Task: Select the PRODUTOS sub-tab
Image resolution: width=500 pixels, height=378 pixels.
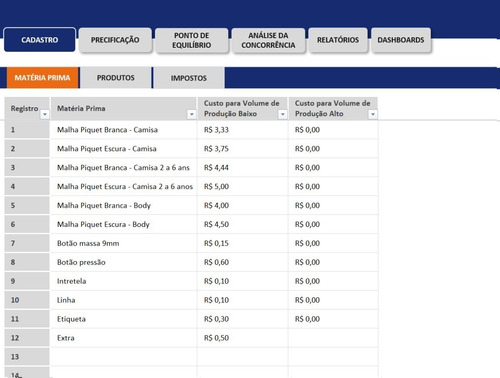Action: (x=116, y=78)
